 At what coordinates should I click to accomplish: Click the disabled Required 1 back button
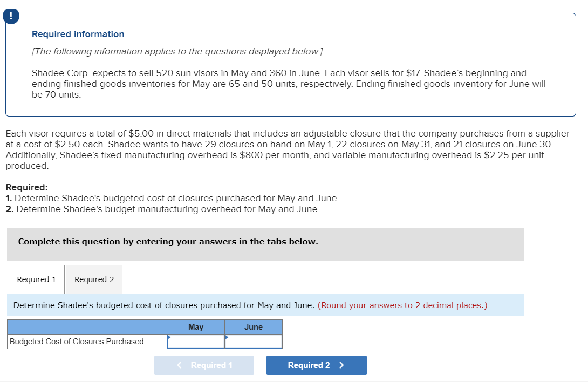(x=204, y=365)
